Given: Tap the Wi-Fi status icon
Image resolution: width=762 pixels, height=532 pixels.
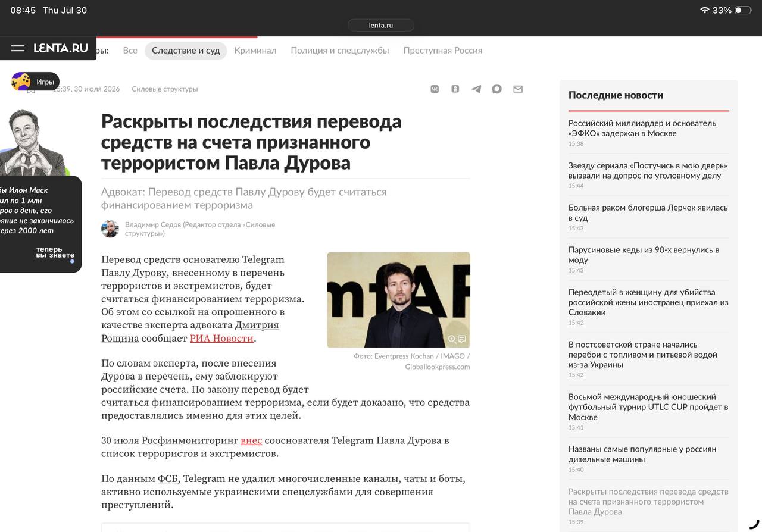Looking at the screenshot, I should pyautogui.click(x=705, y=11).
